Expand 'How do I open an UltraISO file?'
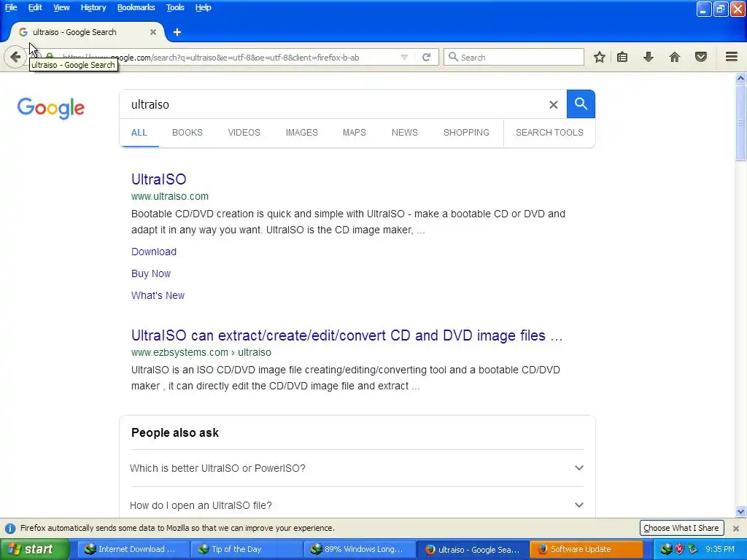 pyautogui.click(x=357, y=505)
